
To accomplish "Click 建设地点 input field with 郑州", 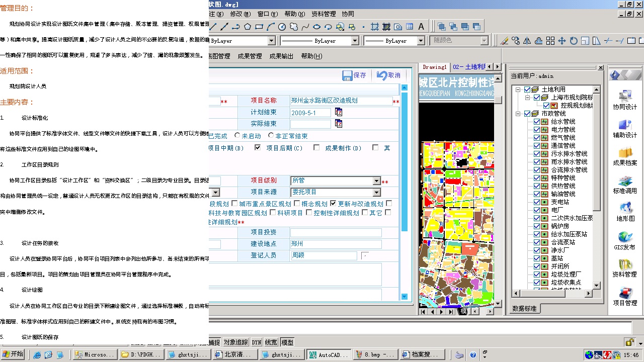I will point(336,244).
